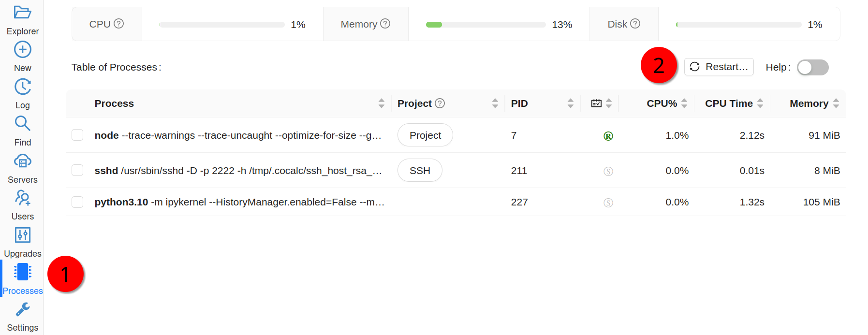Image resolution: width=868 pixels, height=335 pixels.
Task: Click the New plus icon
Action: [x=22, y=50]
